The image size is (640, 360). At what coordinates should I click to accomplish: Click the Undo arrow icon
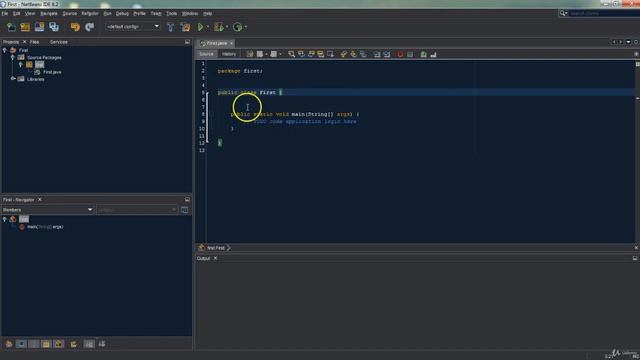tap(75, 27)
